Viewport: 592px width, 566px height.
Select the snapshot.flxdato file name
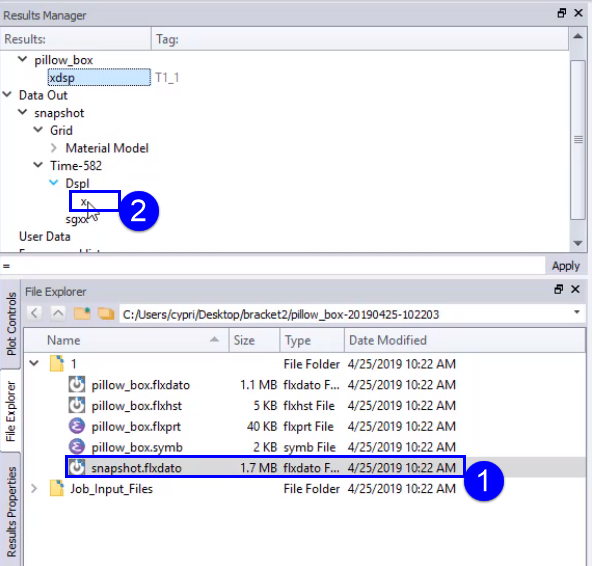[x=136, y=468]
